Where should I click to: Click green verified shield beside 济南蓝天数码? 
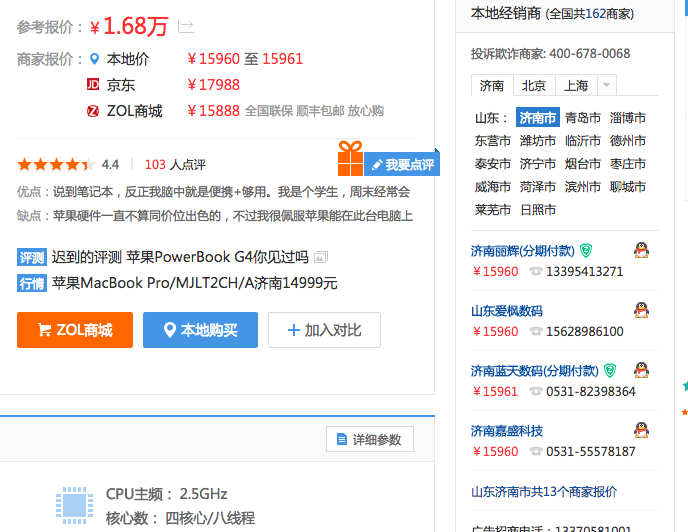point(610,371)
